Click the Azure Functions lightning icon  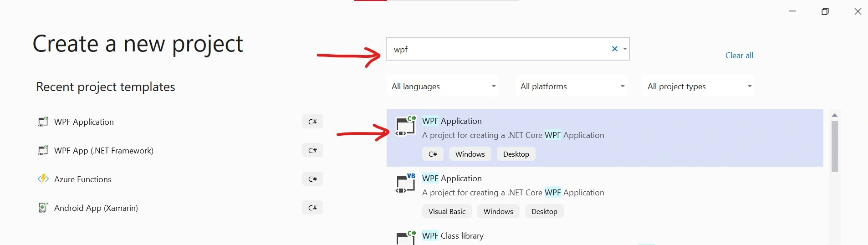43,179
